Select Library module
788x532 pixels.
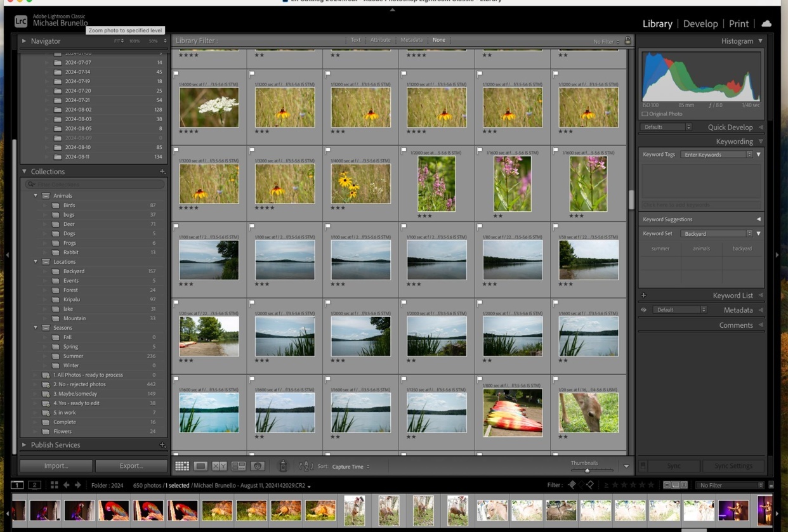coord(657,23)
